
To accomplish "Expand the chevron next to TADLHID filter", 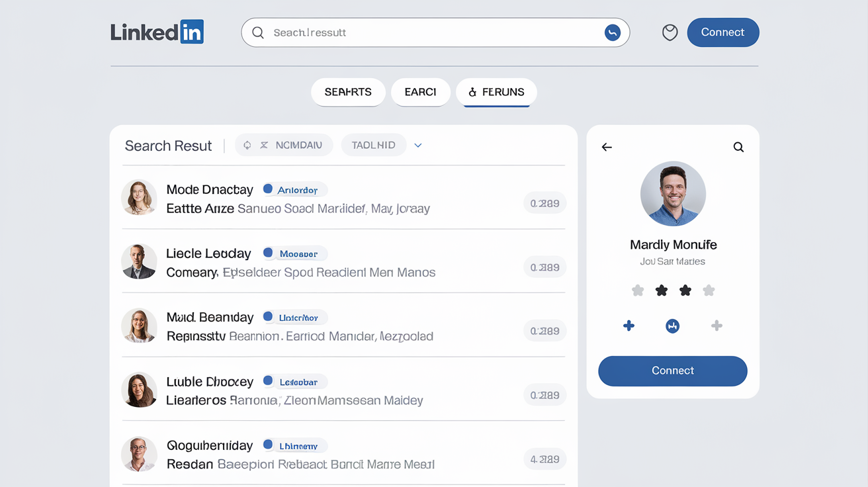I will pyautogui.click(x=418, y=145).
